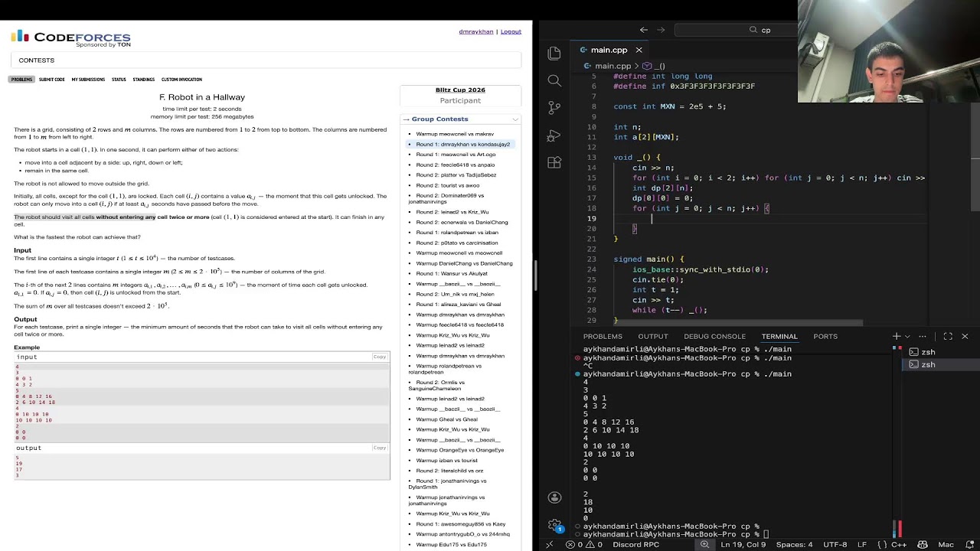Switch to the PORTS panel tab

point(825,337)
